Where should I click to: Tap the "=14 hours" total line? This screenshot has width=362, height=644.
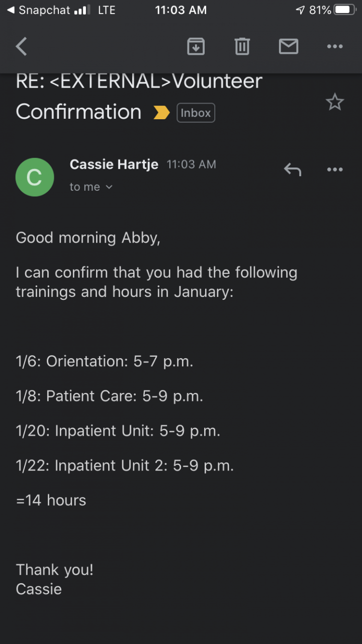tap(51, 500)
